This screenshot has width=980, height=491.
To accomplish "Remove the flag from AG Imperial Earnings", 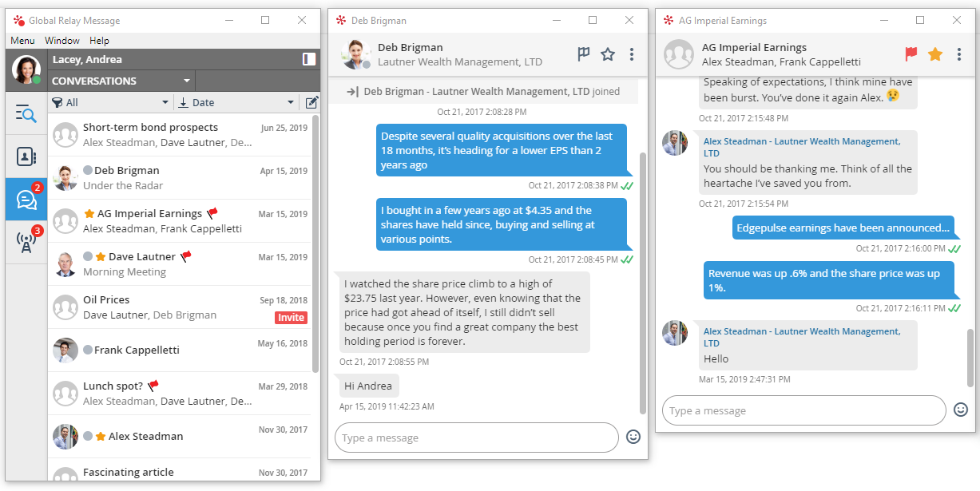I will [x=911, y=54].
